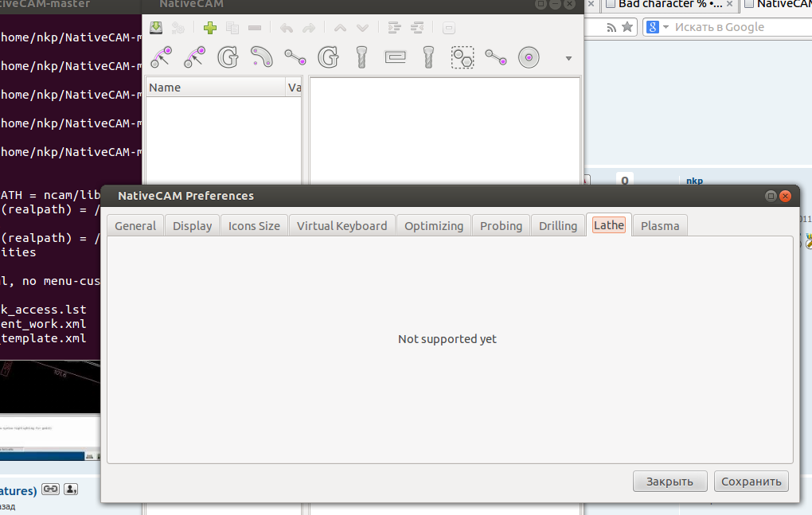812x515 pixels.
Task: Click the Закрыть button
Action: click(x=670, y=482)
